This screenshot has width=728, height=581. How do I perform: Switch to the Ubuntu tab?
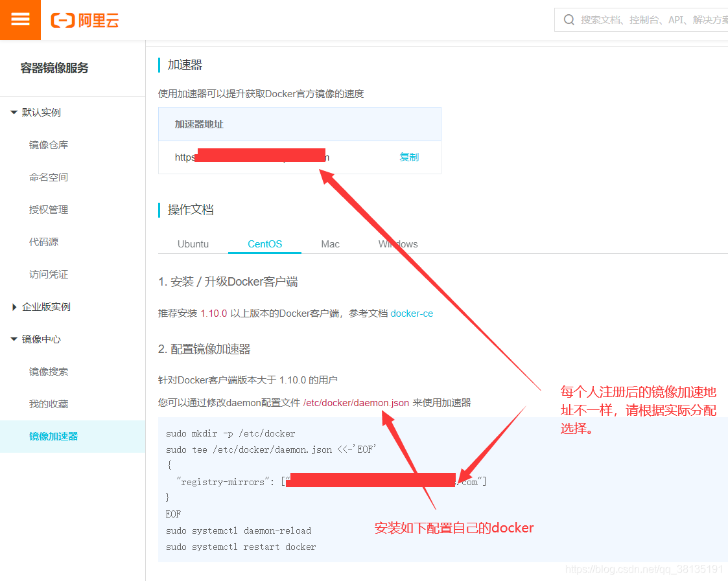click(x=193, y=244)
